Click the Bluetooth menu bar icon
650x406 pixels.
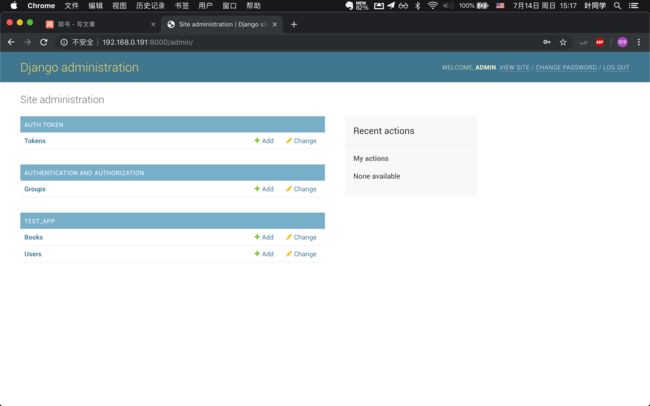417,6
